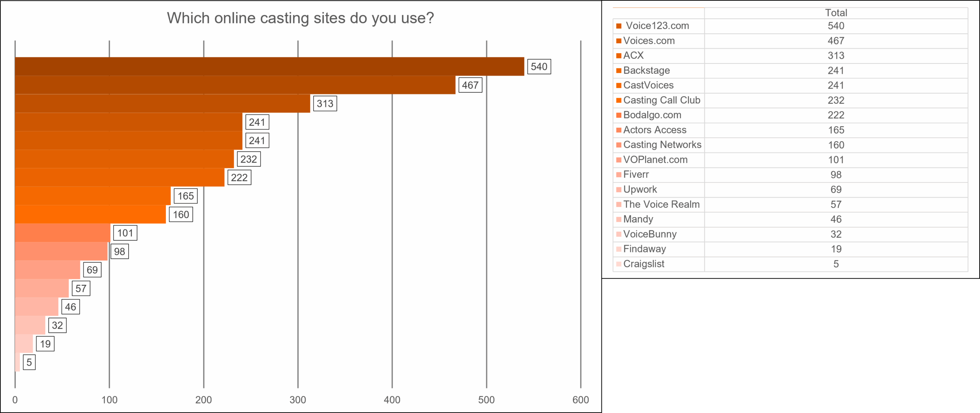Click the 300 axis tick label
The height and width of the screenshot is (413, 980).
point(297,400)
